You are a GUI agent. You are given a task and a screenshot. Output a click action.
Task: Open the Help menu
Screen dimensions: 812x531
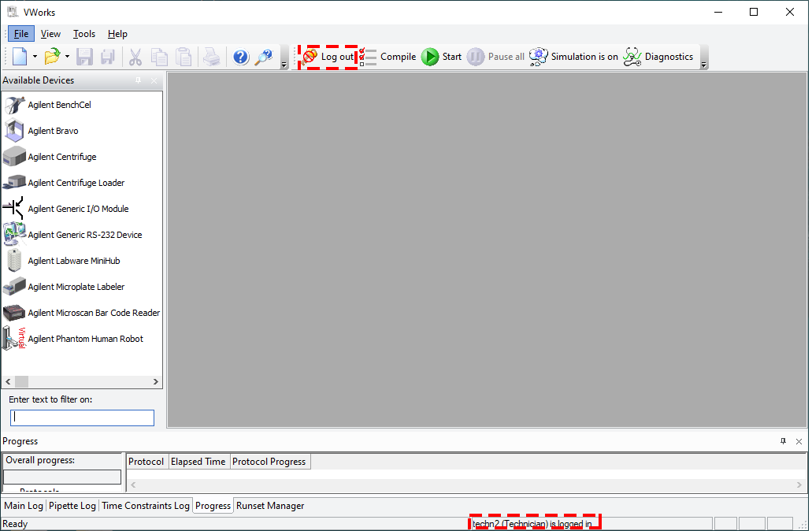117,34
